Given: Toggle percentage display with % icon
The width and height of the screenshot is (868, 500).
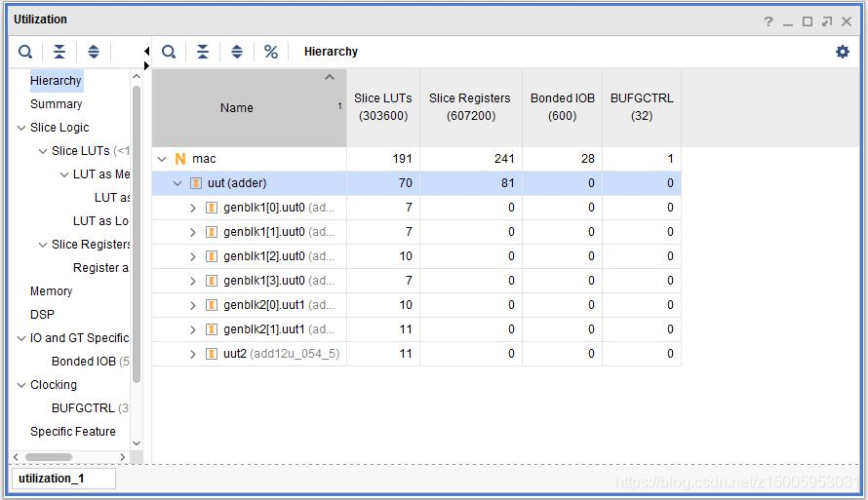Looking at the screenshot, I should click(271, 52).
